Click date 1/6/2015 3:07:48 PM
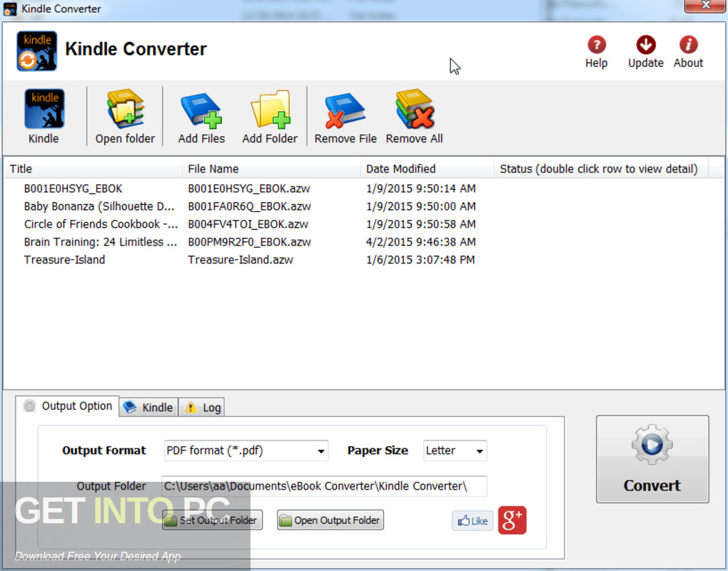Image resolution: width=728 pixels, height=571 pixels. [x=420, y=260]
